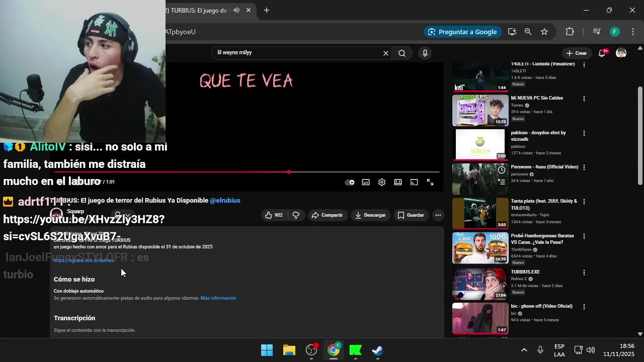Enter full screen video mode
Screen dimensions: 644x362
point(430,183)
